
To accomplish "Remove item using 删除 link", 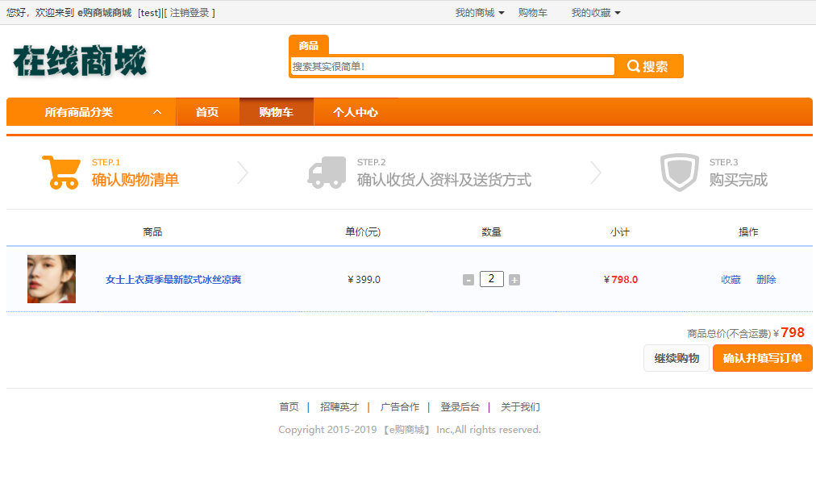I will tap(766, 280).
